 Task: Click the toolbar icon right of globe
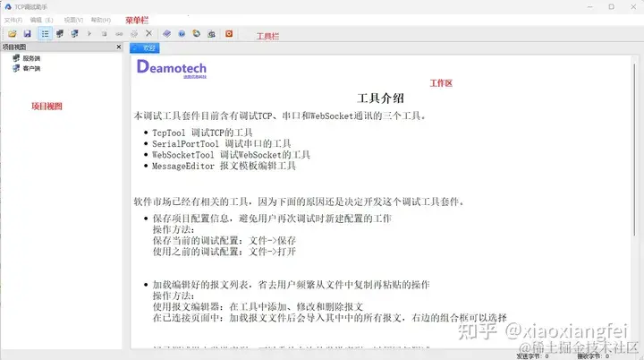point(211,34)
